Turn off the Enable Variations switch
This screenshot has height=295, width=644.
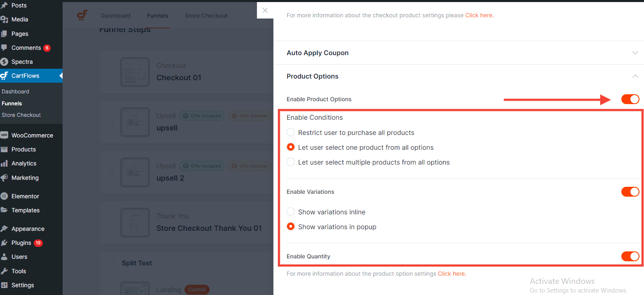point(630,192)
